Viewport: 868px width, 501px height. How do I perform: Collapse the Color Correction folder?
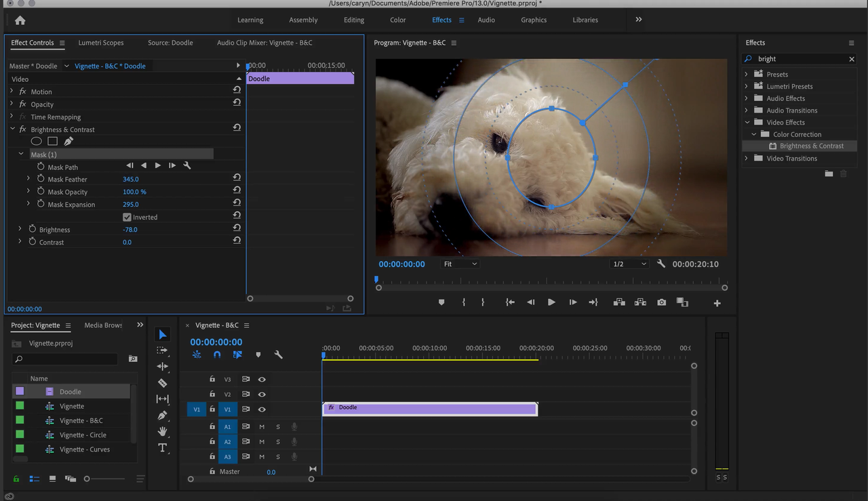753,134
